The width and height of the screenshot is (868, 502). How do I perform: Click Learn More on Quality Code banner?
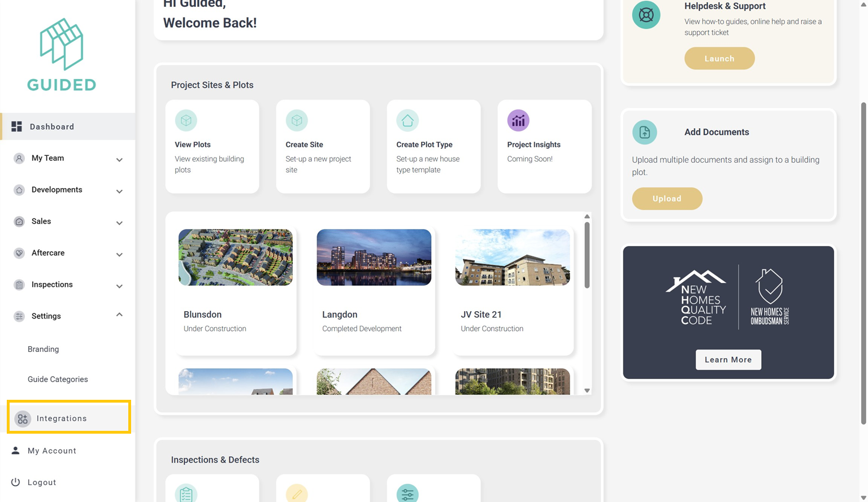click(728, 360)
